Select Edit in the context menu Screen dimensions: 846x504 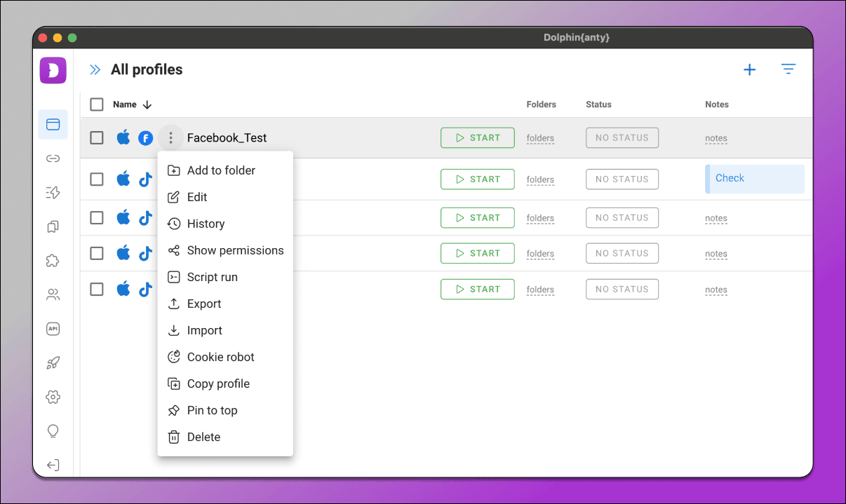225,197
